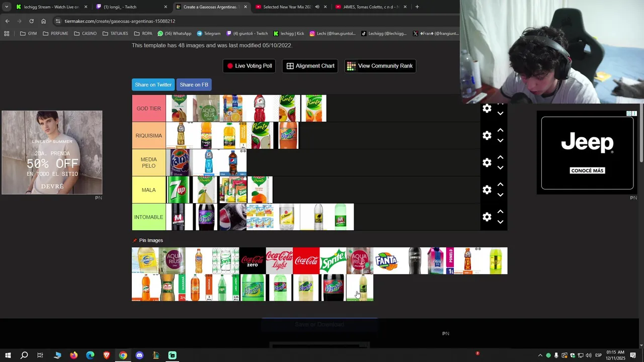Select GOD TIER label cell
Image resolution: width=644 pixels, height=362 pixels.
click(149, 109)
